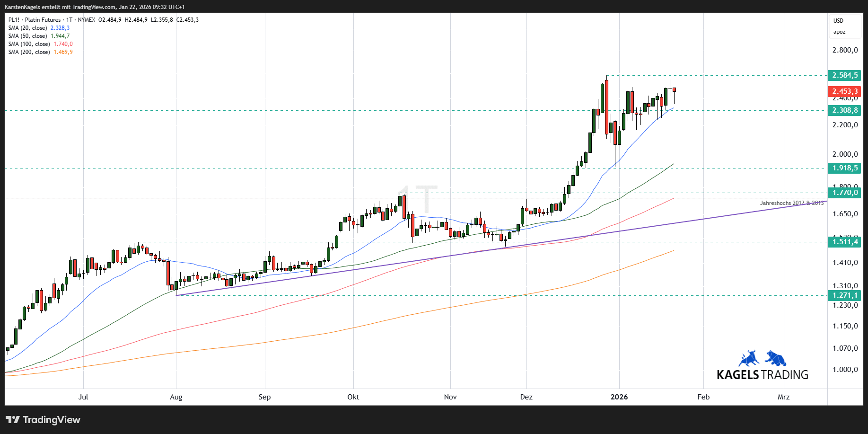Click the blue bull icon above Kagels Trading

[748, 359]
